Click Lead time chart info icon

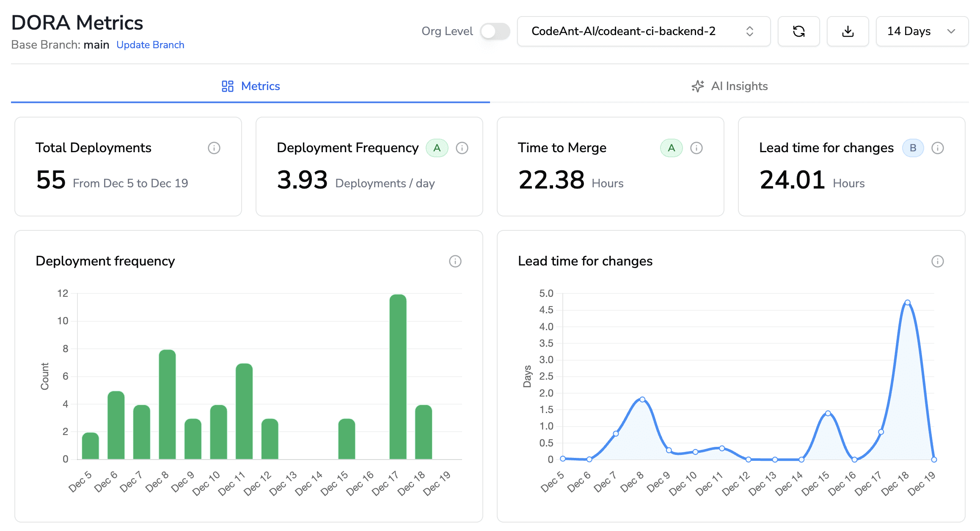(x=938, y=262)
